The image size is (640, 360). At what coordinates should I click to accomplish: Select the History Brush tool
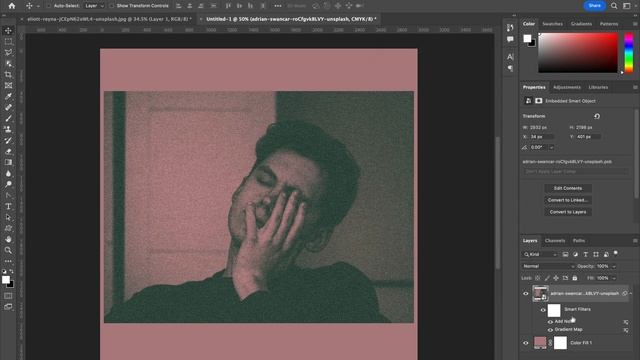click(x=8, y=140)
